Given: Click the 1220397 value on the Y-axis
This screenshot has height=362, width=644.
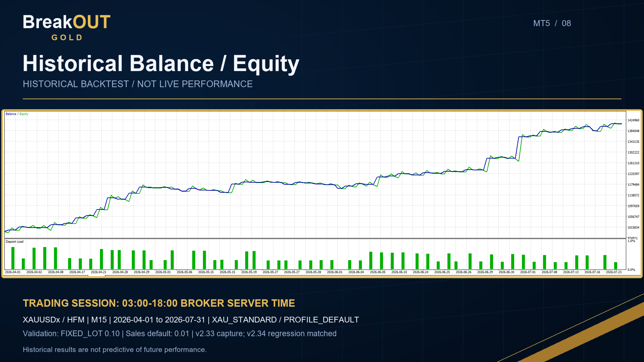Looking at the screenshot, I should (633, 174).
